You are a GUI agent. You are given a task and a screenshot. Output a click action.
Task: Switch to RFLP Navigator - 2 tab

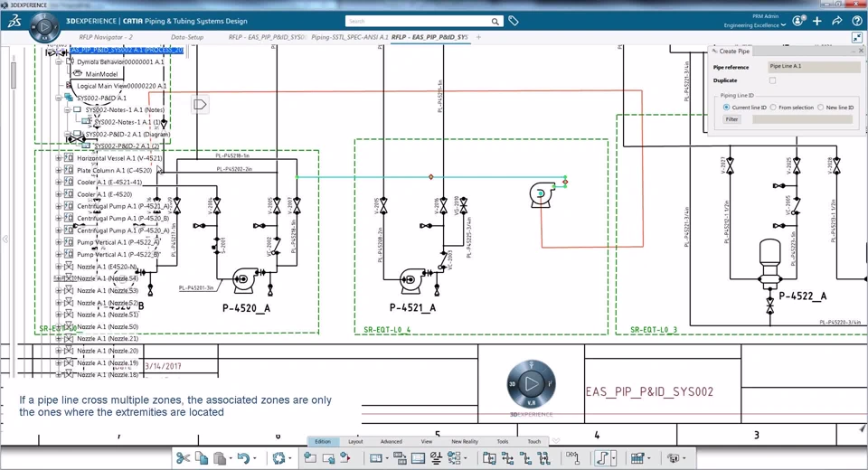coord(106,37)
